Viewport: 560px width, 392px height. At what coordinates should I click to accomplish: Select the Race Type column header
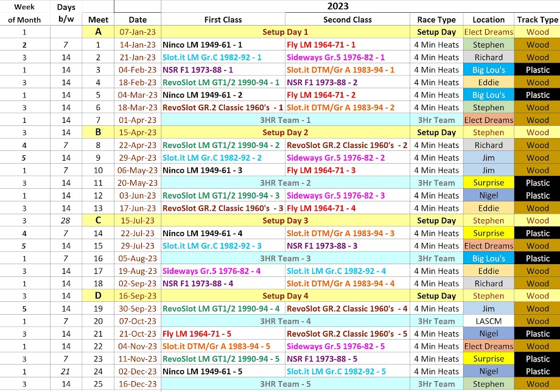click(436, 19)
